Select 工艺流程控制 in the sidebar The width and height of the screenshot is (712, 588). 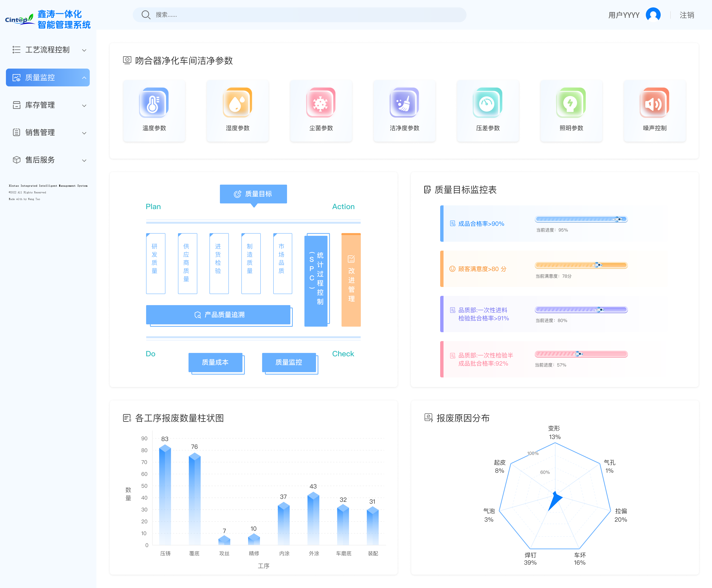click(x=48, y=50)
